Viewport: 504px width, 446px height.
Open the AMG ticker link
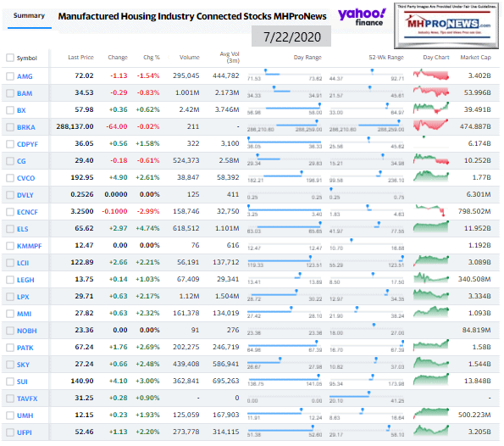click(x=25, y=76)
